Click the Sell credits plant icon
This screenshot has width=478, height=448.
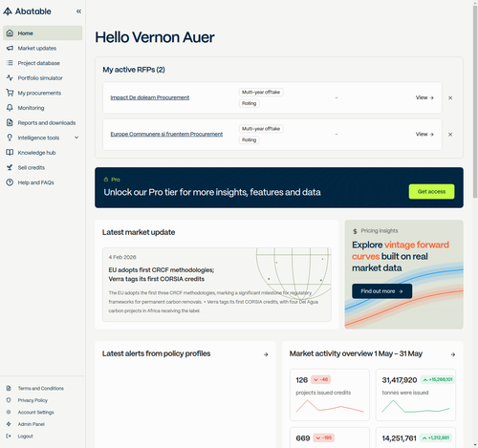pos(10,167)
